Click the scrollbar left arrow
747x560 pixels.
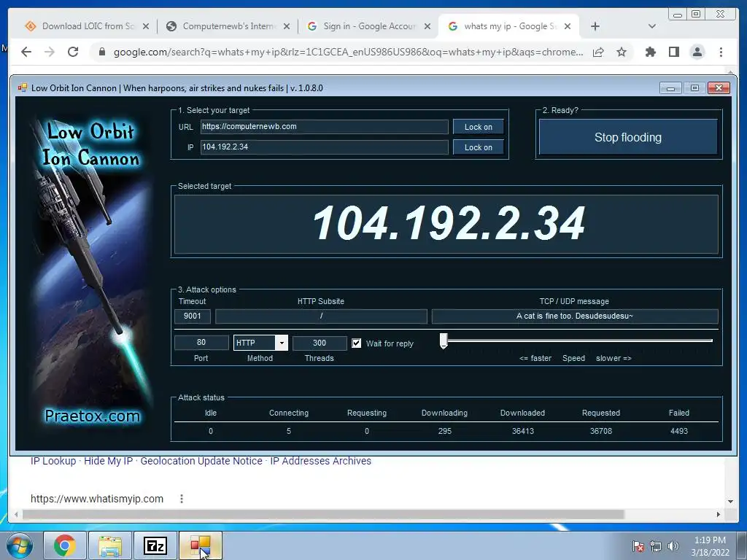16,514
